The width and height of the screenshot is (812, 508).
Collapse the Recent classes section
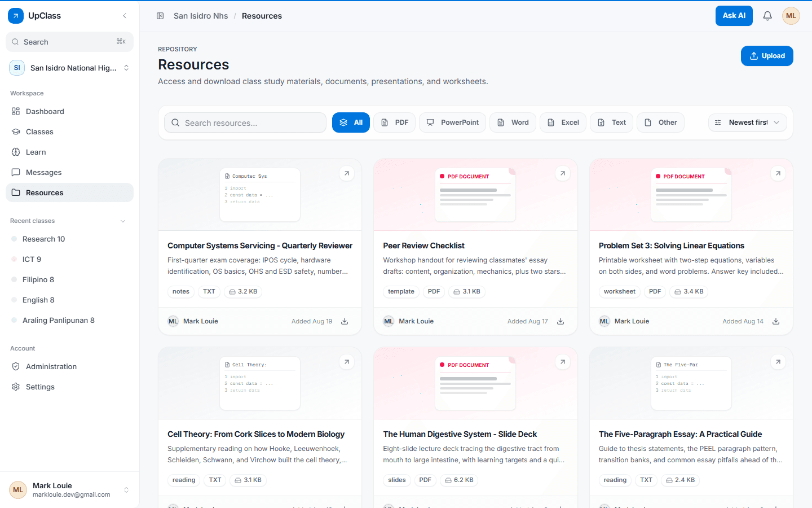coord(123,221)
